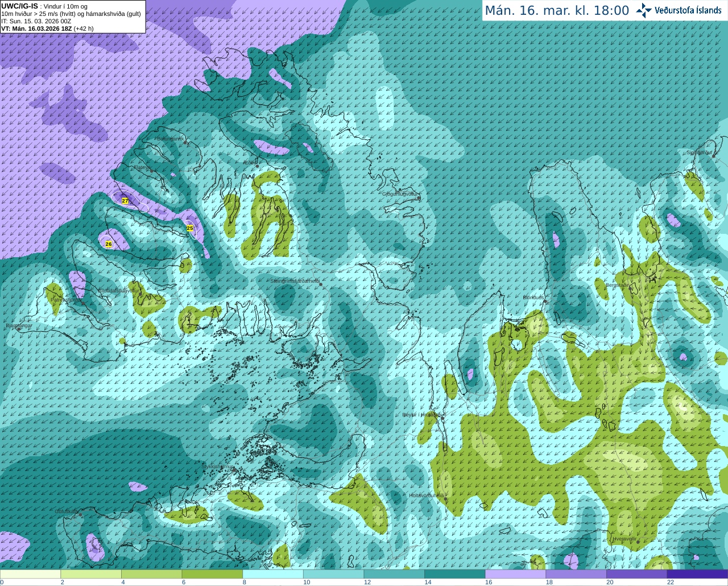Click the 'IT: Sun. 15. 03. 2026 00Z' line
728x586 pixels.
click(36, 21)
